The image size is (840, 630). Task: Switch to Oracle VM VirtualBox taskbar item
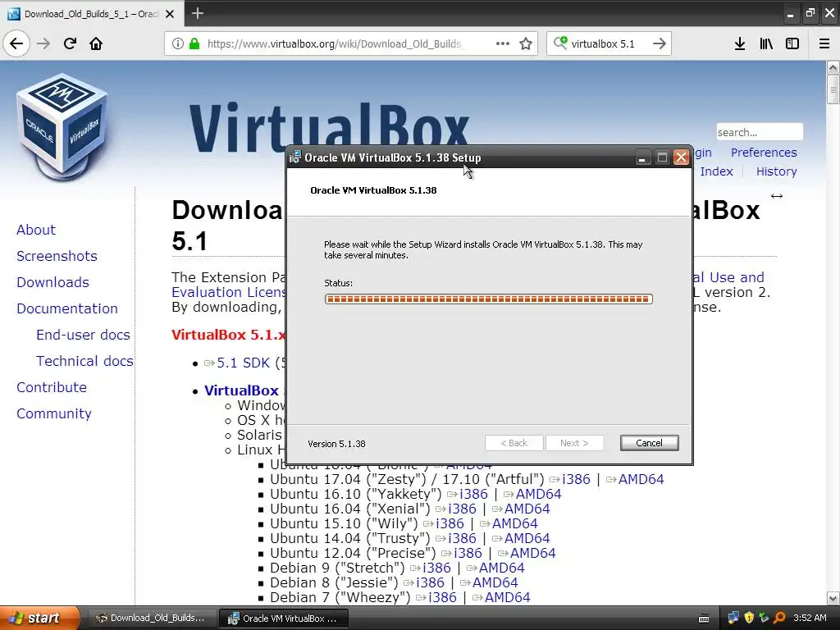click(x=284, y=618)
